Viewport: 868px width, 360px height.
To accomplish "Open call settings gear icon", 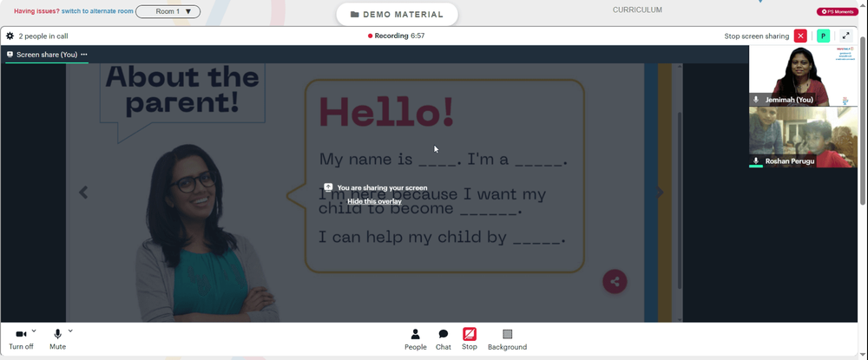I will (10, 36).
